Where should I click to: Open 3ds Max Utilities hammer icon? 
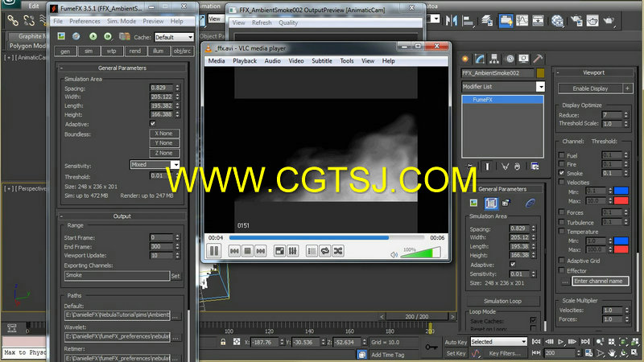pos(538,59)
